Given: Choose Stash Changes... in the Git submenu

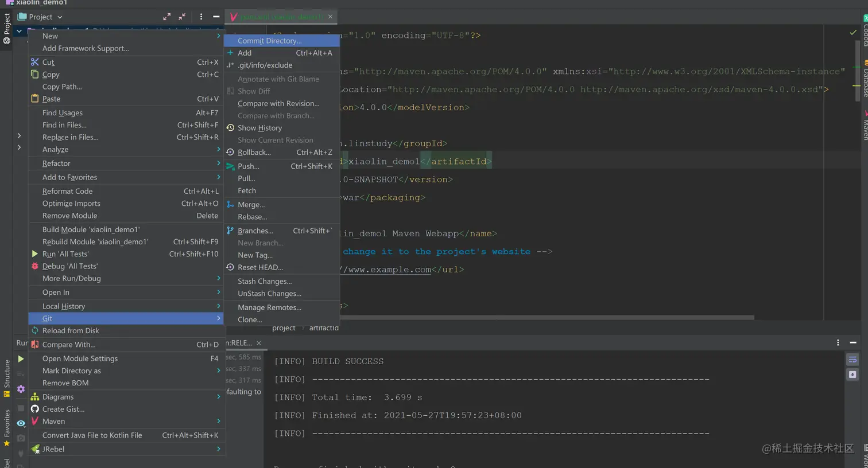Looking at the screenshot, I should 282,281.
